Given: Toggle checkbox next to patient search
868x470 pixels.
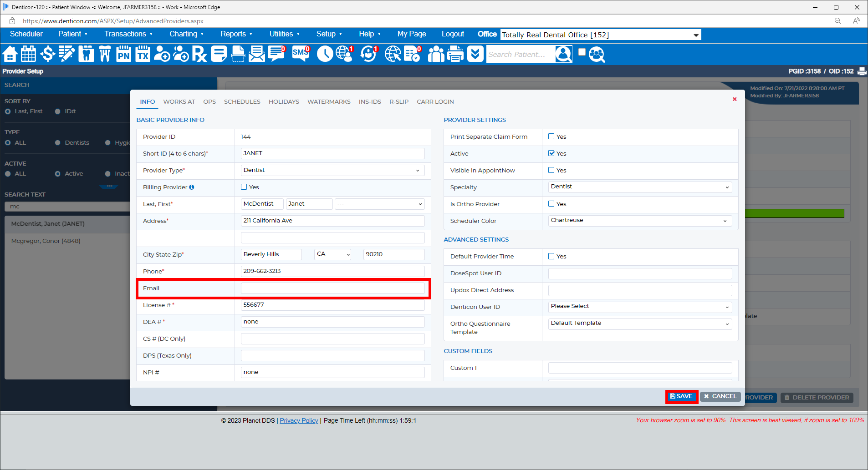Looking at the screenshot, I should coord(582,52).
